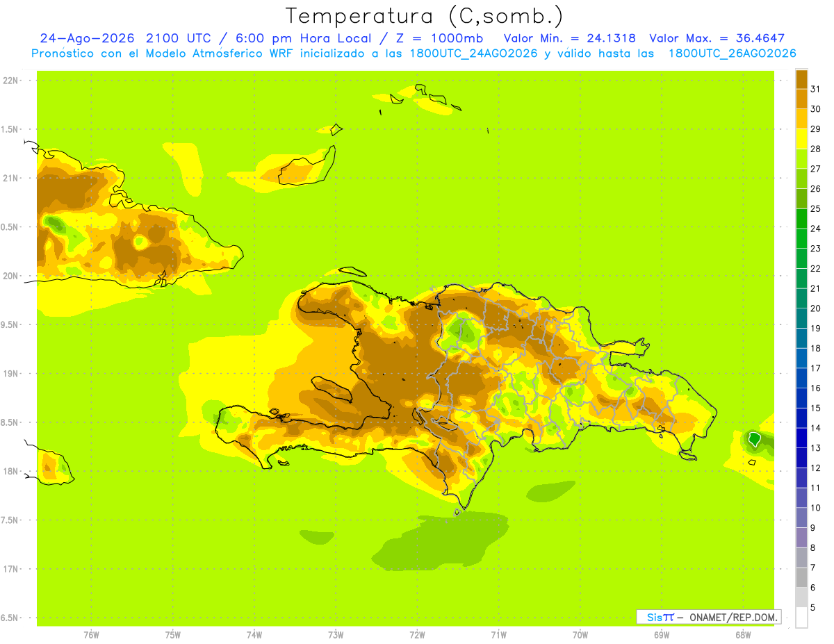Select the '24-Ago-2026' date text
Image resolution: width=834 pixels, height=644 pixels.
pos(87,38)
